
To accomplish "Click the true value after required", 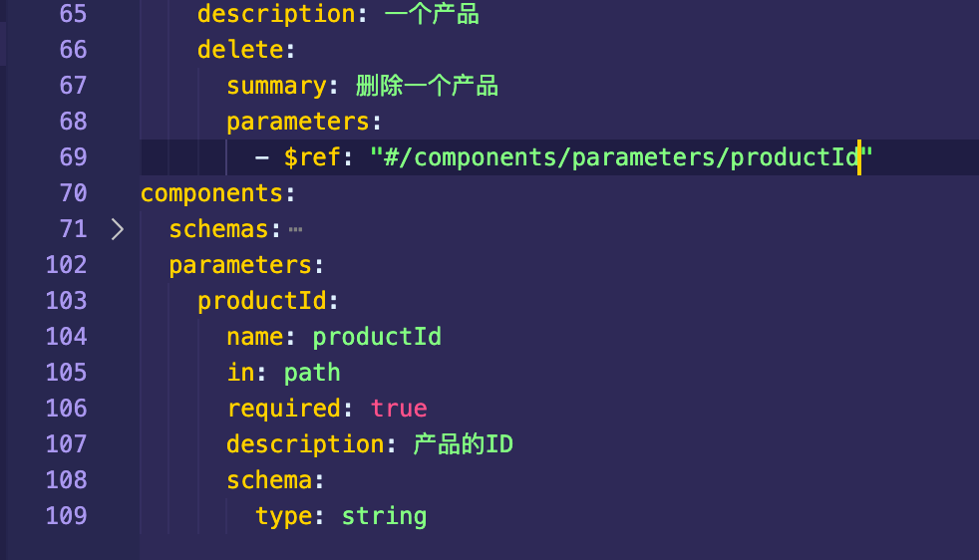I will click(399, 409).
